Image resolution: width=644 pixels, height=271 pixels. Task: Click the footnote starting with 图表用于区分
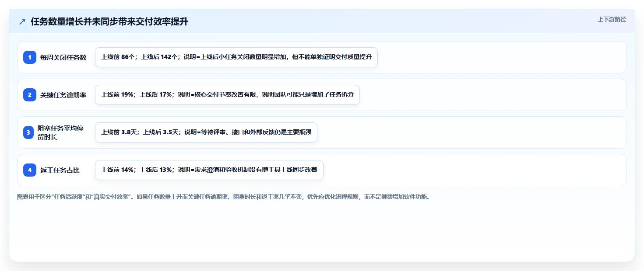click(x=223, y=197)
